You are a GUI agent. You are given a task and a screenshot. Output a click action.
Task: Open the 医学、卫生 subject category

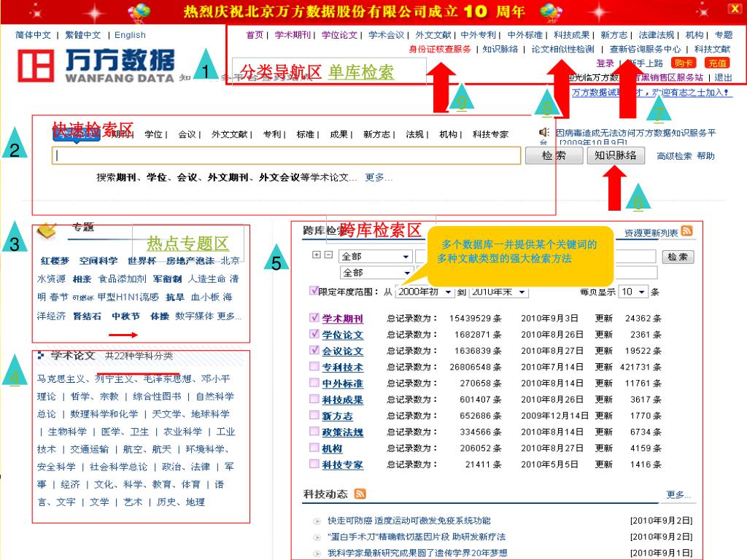[125, 432]
